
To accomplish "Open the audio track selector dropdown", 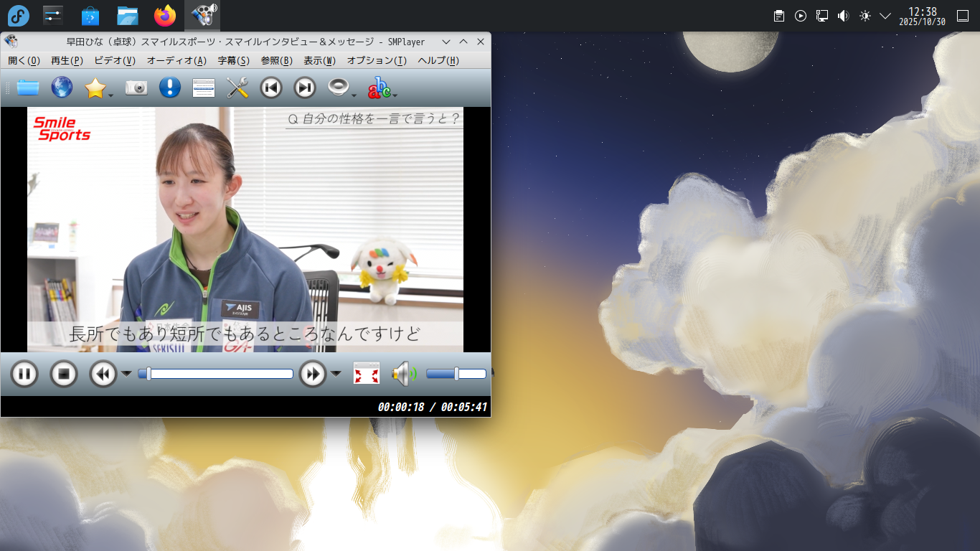I will click(x=342, y=88).
